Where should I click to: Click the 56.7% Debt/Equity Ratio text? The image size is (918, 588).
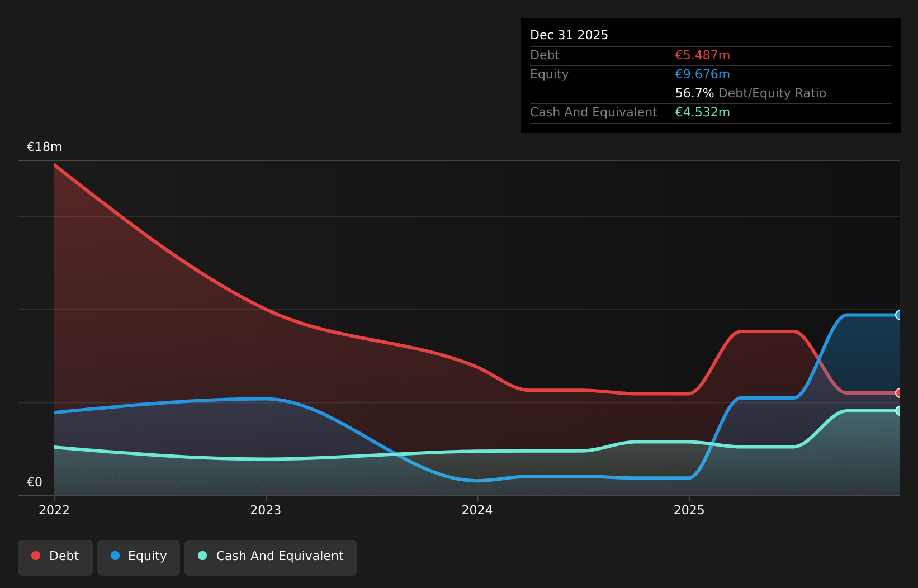[x=751, y=93]
